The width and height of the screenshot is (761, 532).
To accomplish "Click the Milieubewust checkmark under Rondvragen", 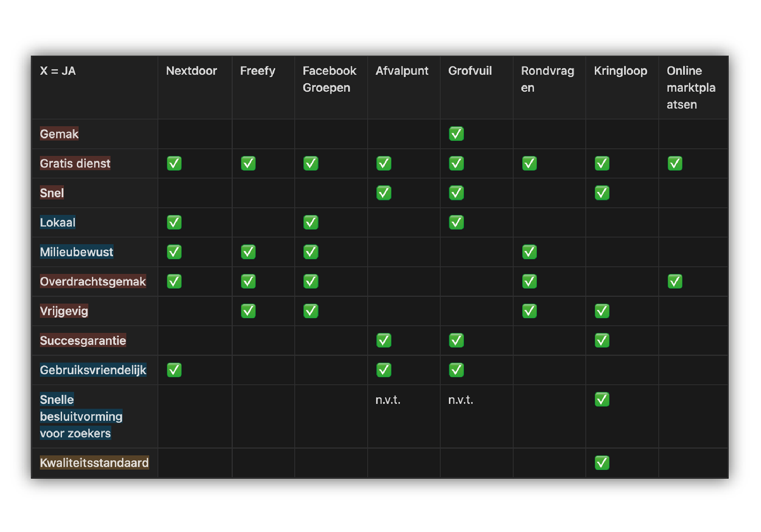I will (x=529, y=252).
